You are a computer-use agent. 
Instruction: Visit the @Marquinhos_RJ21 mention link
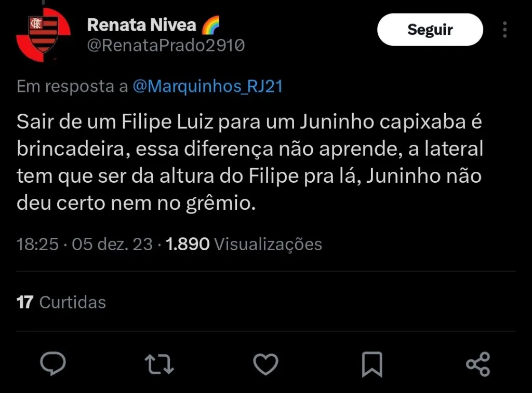pos(208,86)
